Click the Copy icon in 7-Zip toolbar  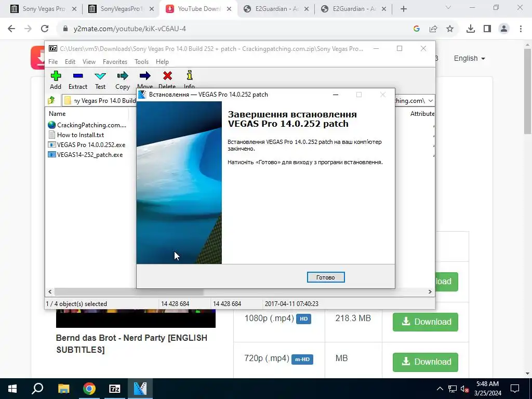[x=123, y=76]
